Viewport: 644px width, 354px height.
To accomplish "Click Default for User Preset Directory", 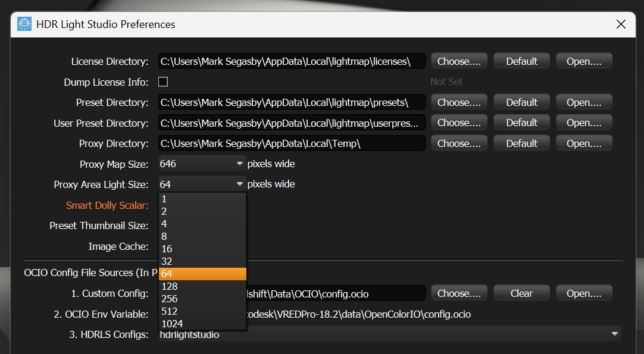I will pos(521,123).
